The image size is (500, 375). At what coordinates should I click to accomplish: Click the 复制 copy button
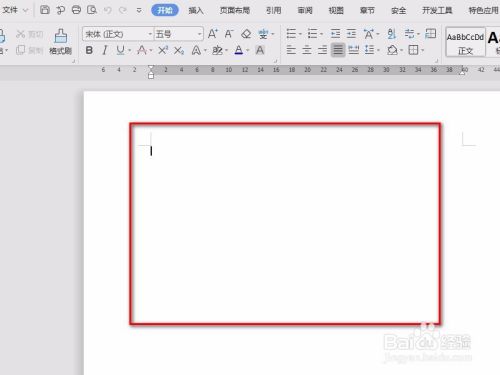click(30, 50)
